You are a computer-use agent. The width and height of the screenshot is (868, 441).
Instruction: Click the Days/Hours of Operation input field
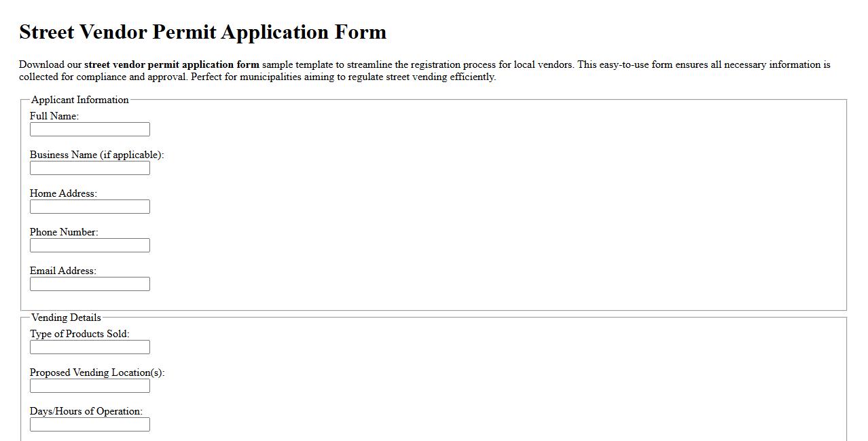89,424
